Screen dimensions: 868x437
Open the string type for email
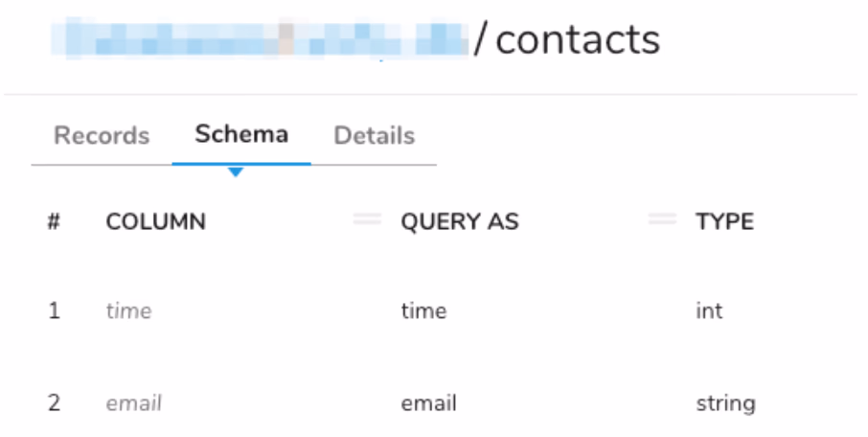(725, 403)
